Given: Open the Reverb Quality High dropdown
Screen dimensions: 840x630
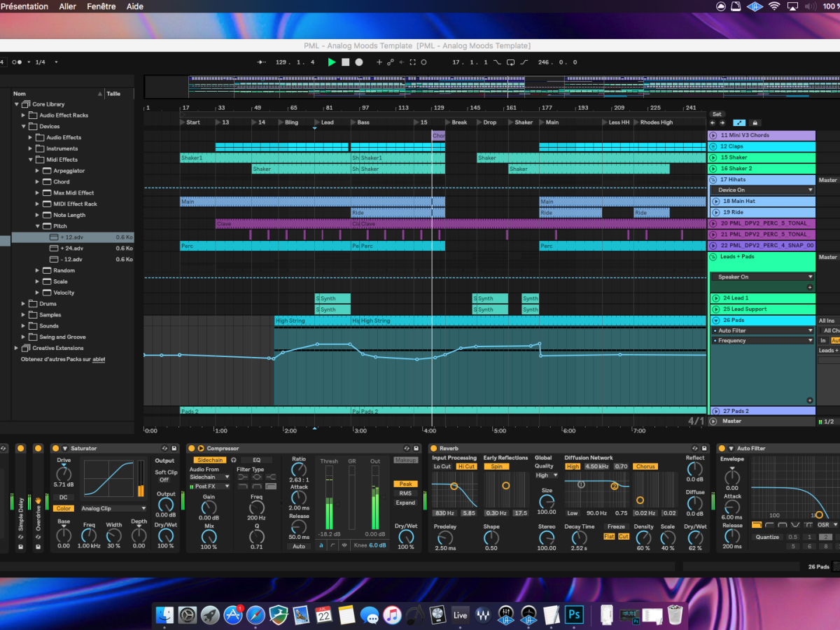Looking at the screenshot, I should [547, 475].
